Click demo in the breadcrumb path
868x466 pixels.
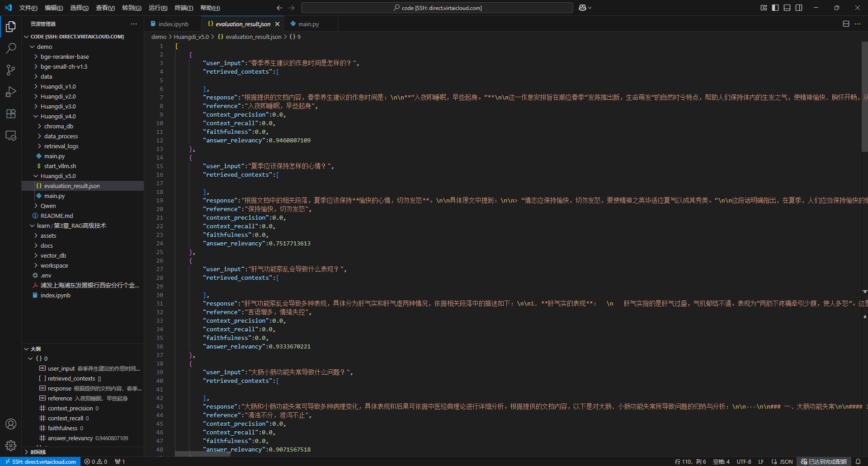point(159,37)
